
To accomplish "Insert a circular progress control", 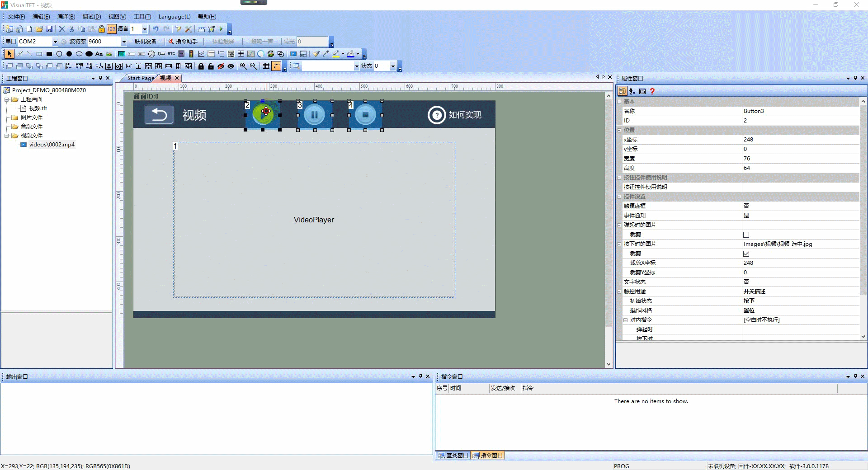I will coord(261,54).
